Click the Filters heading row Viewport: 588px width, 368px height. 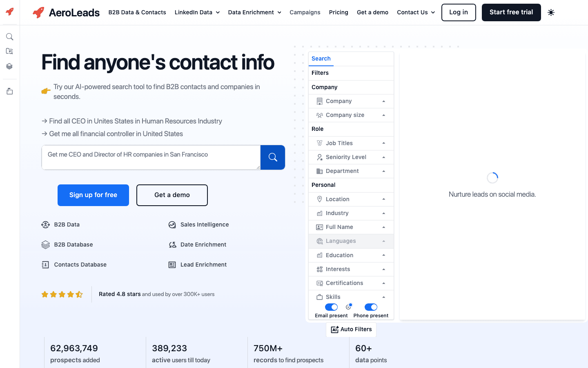pos(351,73)
